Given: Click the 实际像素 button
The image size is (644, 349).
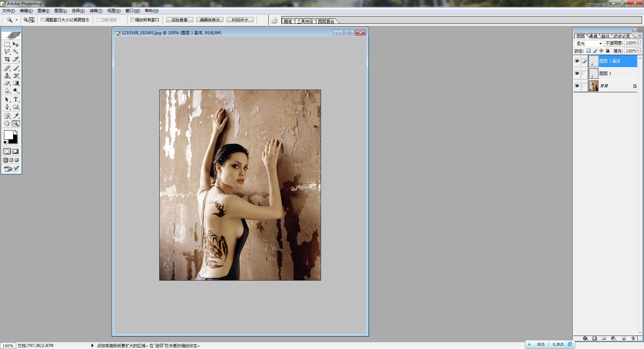Looking at the screenshot, I should pyautogui.click(x=180, y=20).
